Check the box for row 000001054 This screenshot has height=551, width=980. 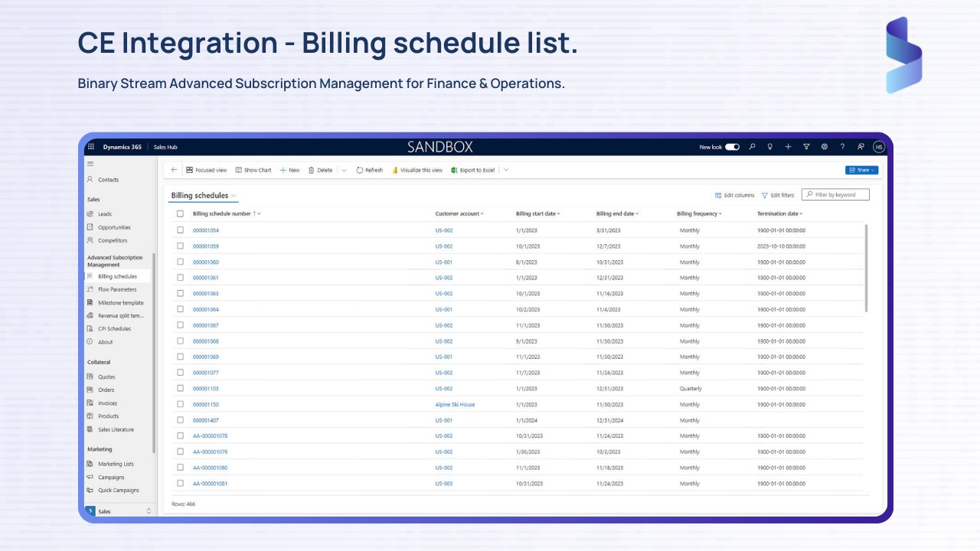181,230
